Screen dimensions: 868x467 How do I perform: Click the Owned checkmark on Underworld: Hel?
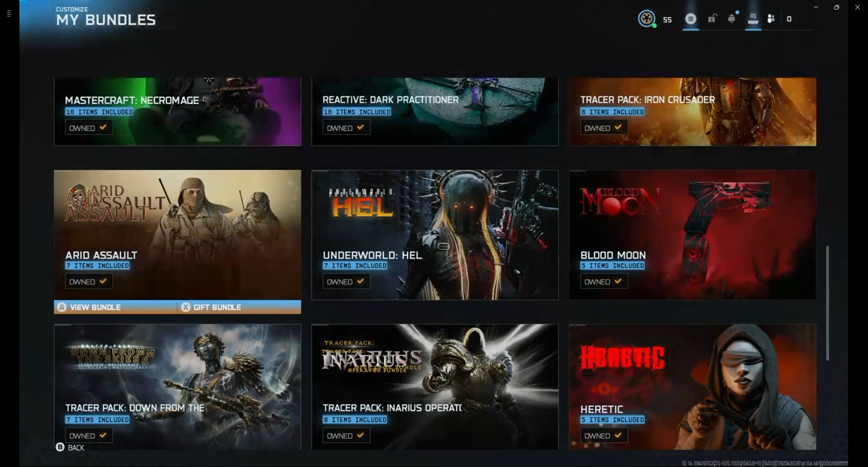click(360, 281)
